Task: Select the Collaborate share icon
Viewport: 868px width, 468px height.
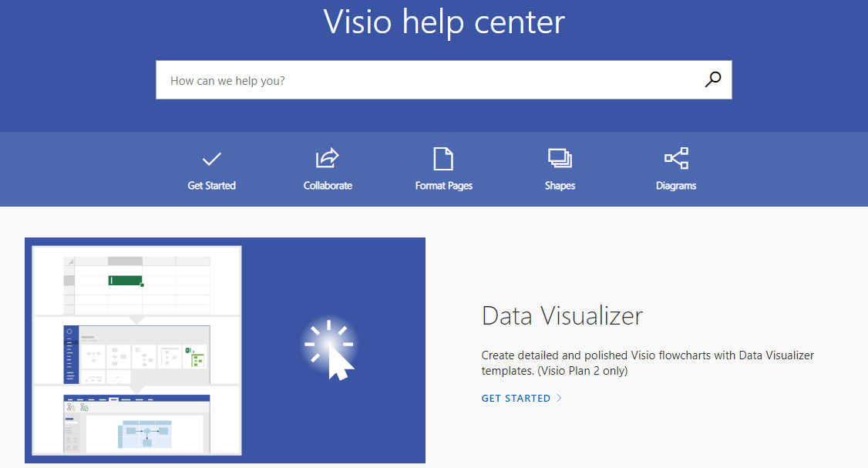Action: (x=327, y=159)
